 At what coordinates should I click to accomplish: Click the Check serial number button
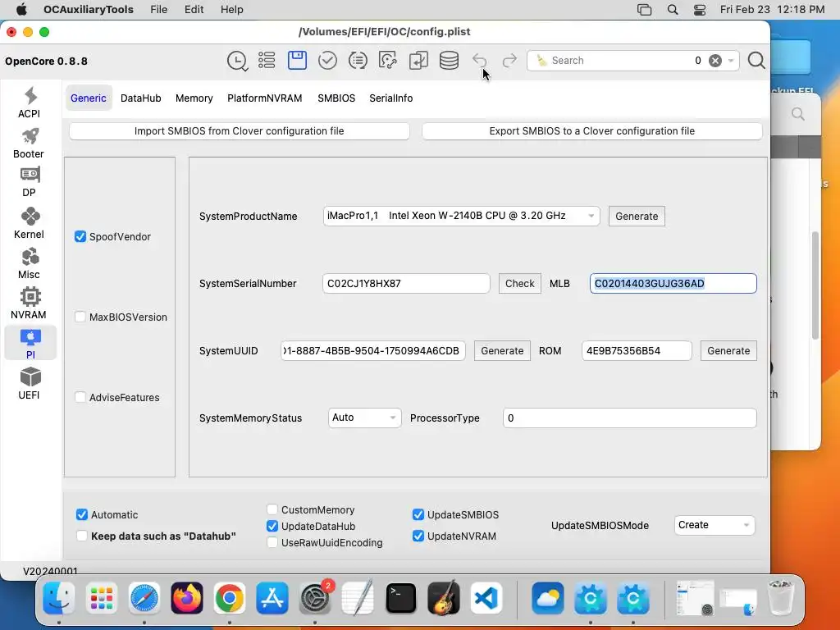click(x=519, y=283)
